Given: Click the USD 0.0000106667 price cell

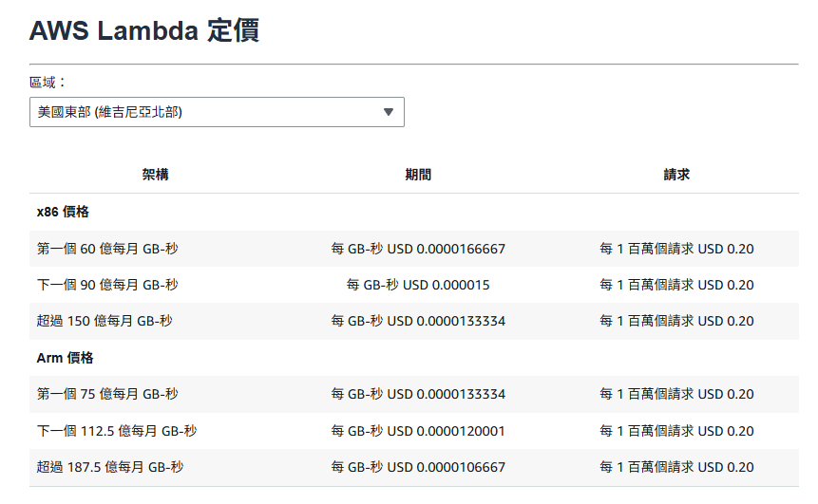Looking at the screenshot, I should point(418,467).
